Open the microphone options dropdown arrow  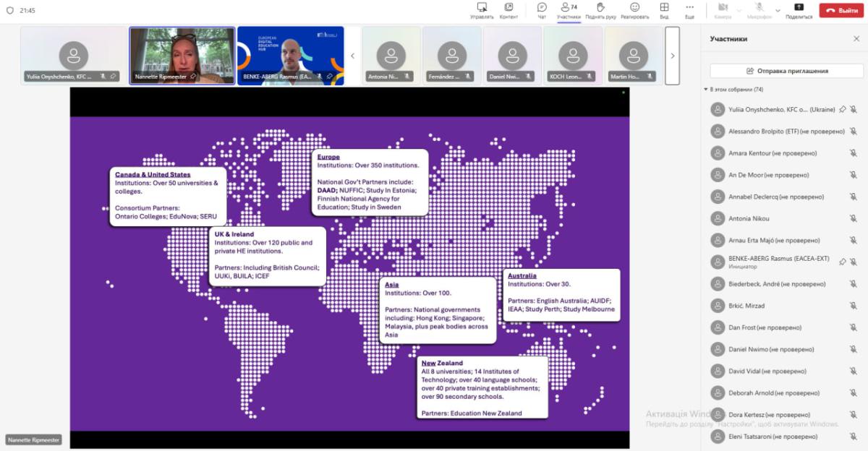click(x=778, y=10)
